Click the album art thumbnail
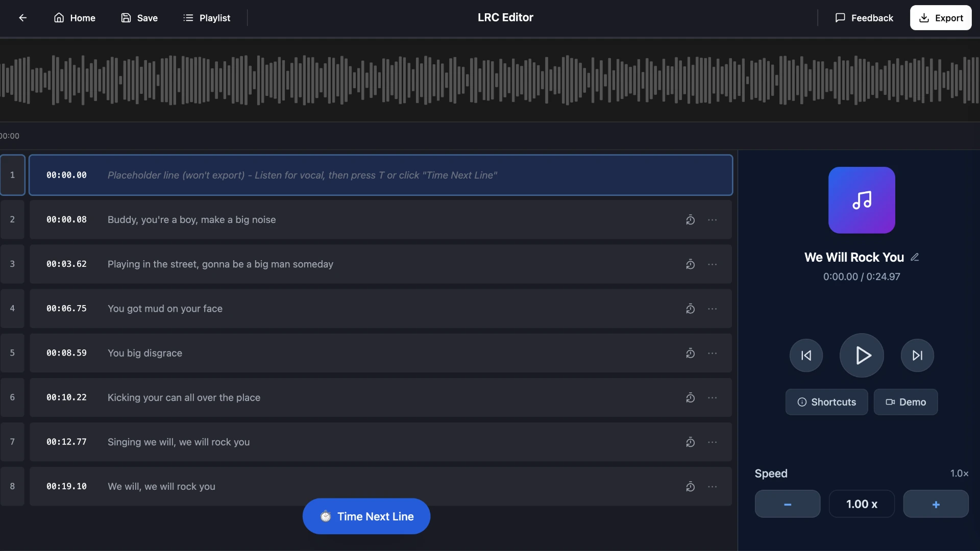This screenshot has width=980, height=551. [861, 200]
